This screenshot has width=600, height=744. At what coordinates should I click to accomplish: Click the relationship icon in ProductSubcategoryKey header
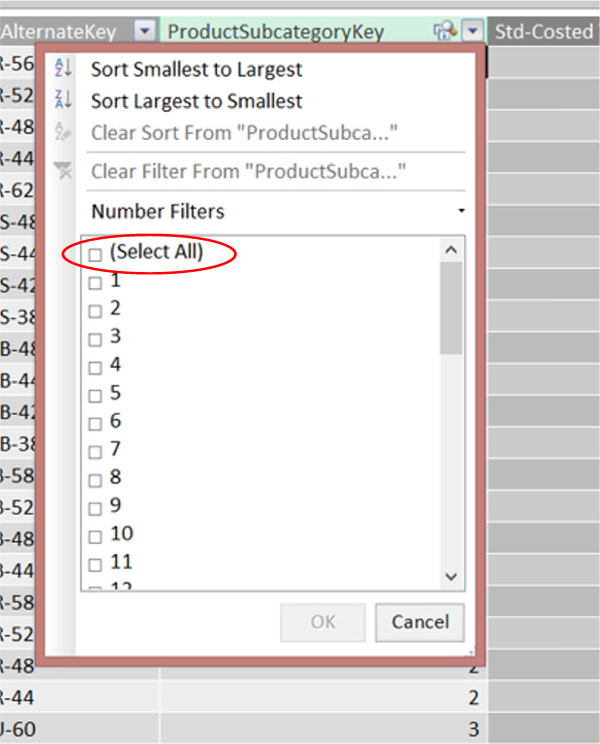[445, 32]
